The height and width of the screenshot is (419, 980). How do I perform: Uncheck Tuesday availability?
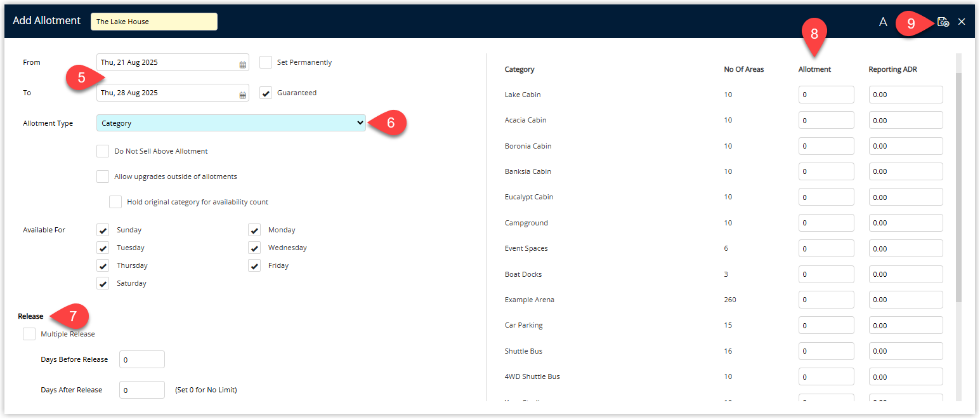pyautogui.click(x=103, y=248)
